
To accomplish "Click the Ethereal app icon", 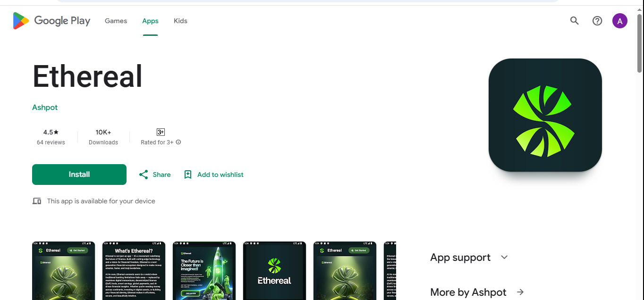I will click(545, 115).
